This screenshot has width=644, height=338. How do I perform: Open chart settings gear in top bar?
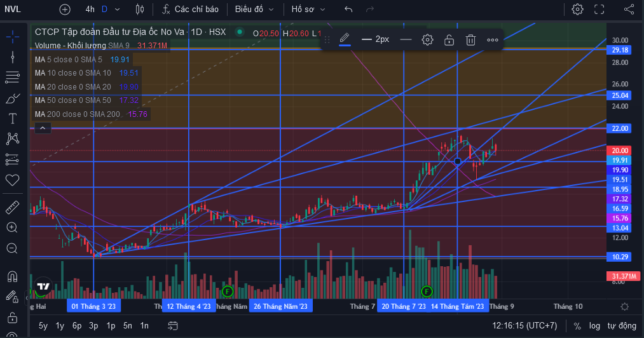coord(577,10)
